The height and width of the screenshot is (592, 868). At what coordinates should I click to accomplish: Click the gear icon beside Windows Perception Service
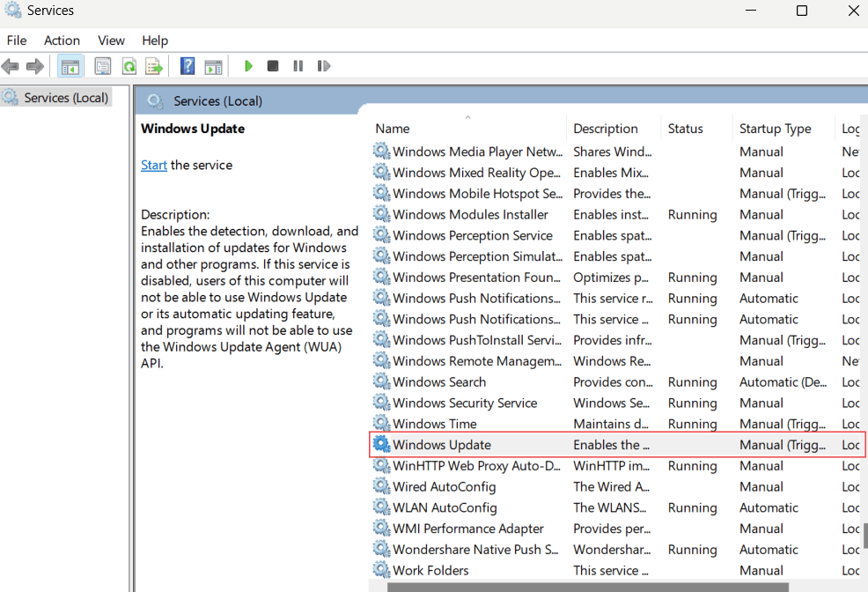click(381, 235)
